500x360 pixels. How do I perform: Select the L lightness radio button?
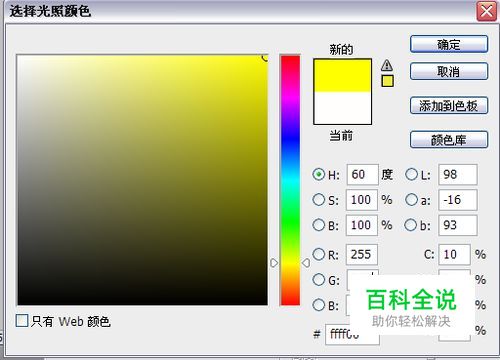[x=411, y=174]
